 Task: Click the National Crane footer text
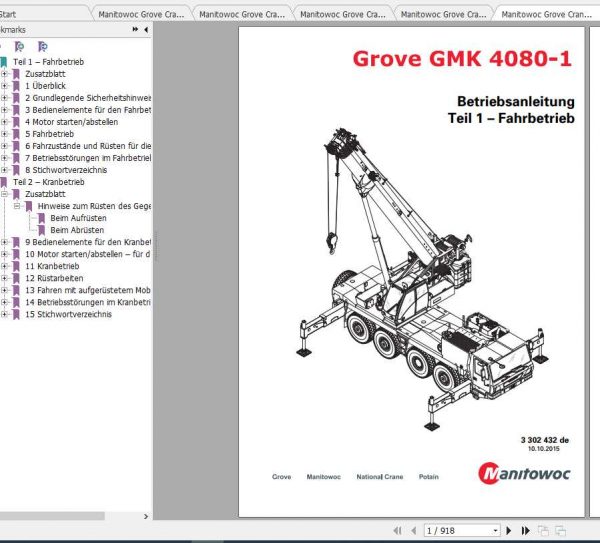click(380, 477)
